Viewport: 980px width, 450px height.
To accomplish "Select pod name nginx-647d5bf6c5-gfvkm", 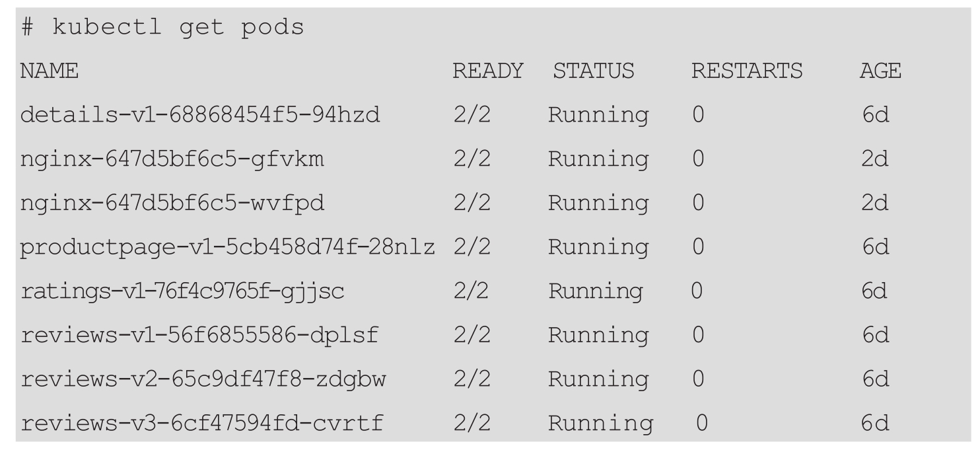I will [172, 159].
